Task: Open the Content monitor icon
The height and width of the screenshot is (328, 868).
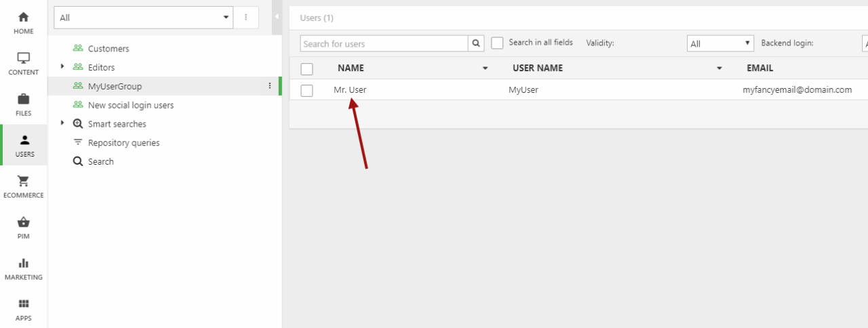Action: (x=24, y=59)
